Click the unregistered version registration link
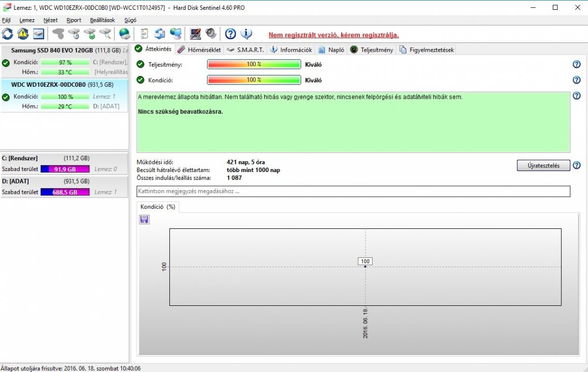 click(x=333, y=35)
